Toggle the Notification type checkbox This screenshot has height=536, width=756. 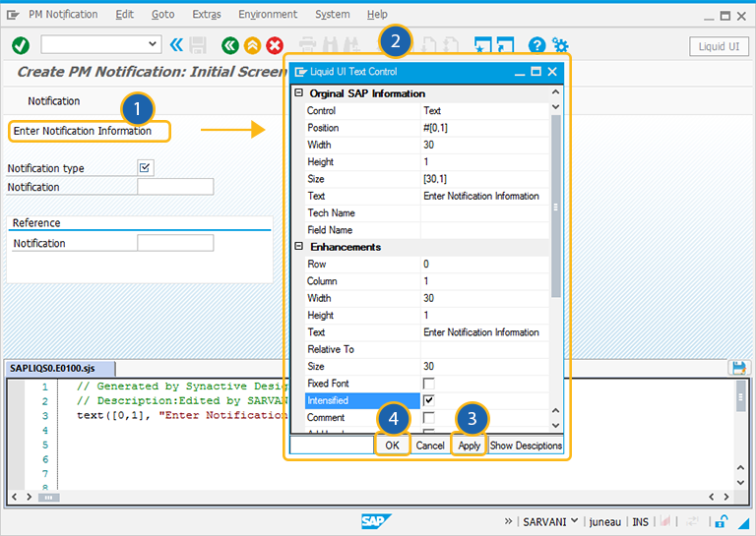tap(145, 167)
